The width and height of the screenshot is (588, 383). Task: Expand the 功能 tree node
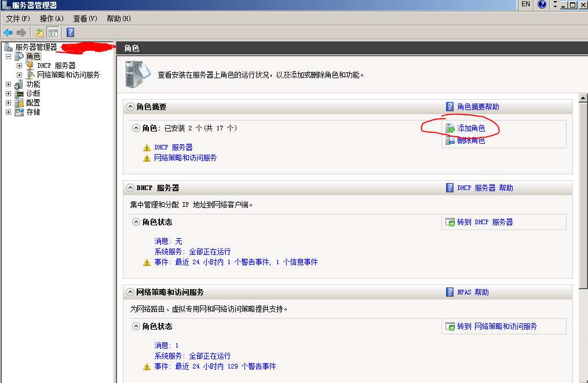[x=8, y=85]
